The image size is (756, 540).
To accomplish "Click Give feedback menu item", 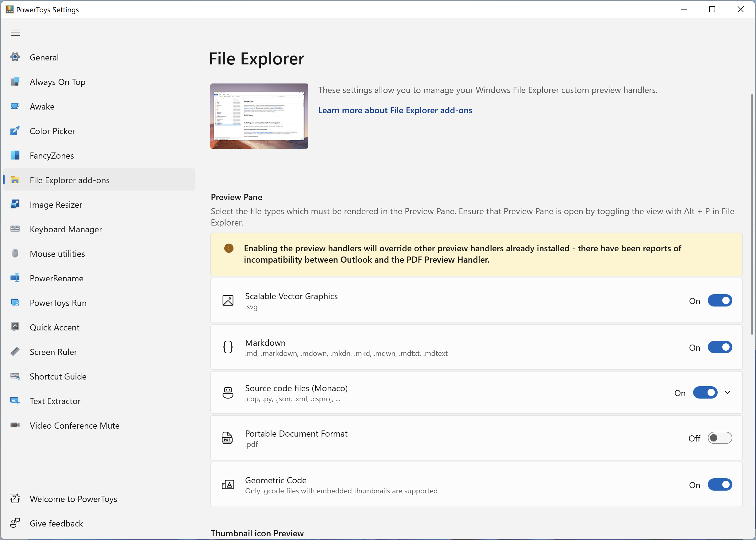I will [x=57, y=523].
